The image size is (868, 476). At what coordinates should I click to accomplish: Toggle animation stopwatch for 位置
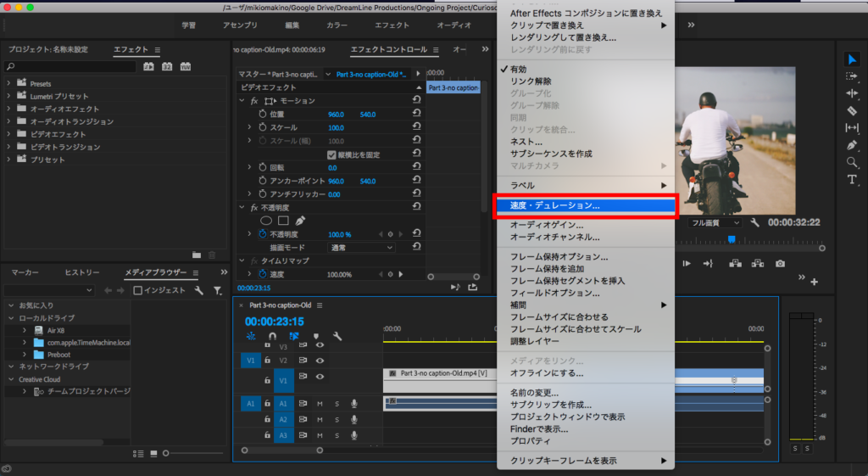263,115
